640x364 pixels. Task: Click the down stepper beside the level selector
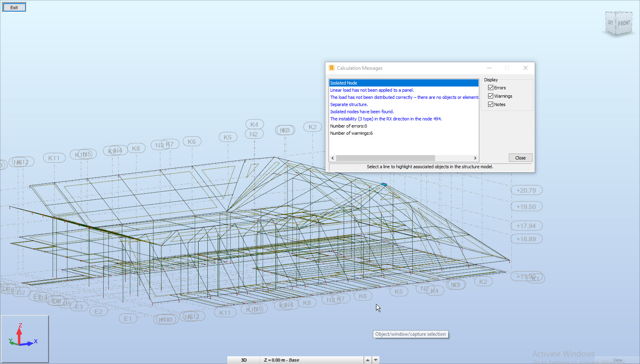(375, 360)
